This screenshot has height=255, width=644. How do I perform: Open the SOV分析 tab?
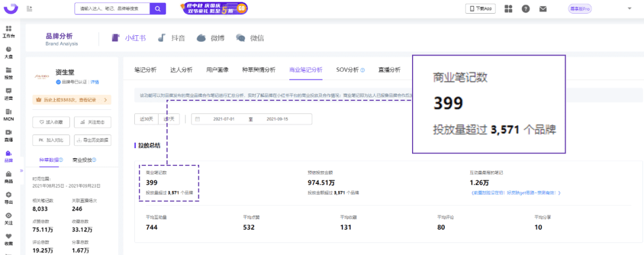coord(348,69)
